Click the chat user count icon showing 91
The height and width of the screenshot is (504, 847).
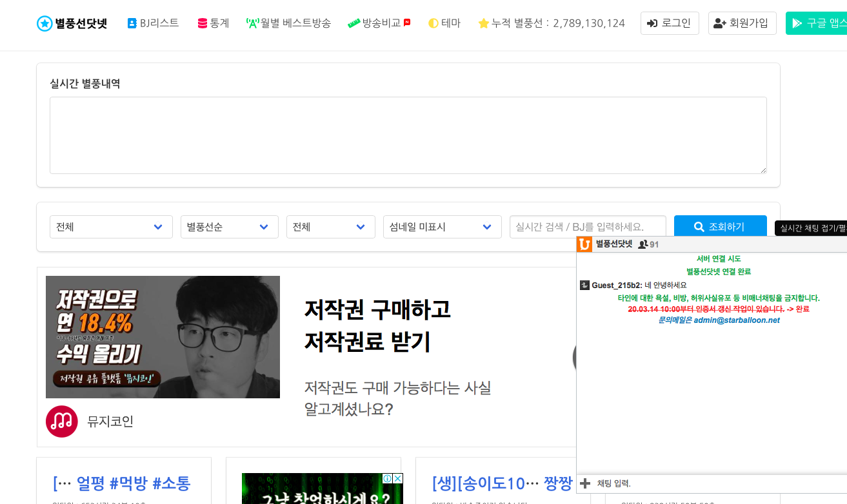pyautogui.click(x=643, y=245)
